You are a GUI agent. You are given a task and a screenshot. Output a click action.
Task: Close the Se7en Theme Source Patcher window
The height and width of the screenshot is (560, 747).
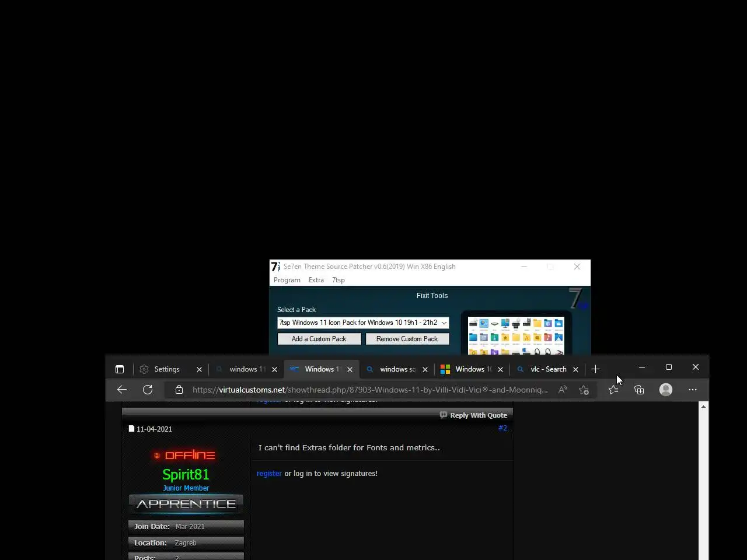point(577,267)
